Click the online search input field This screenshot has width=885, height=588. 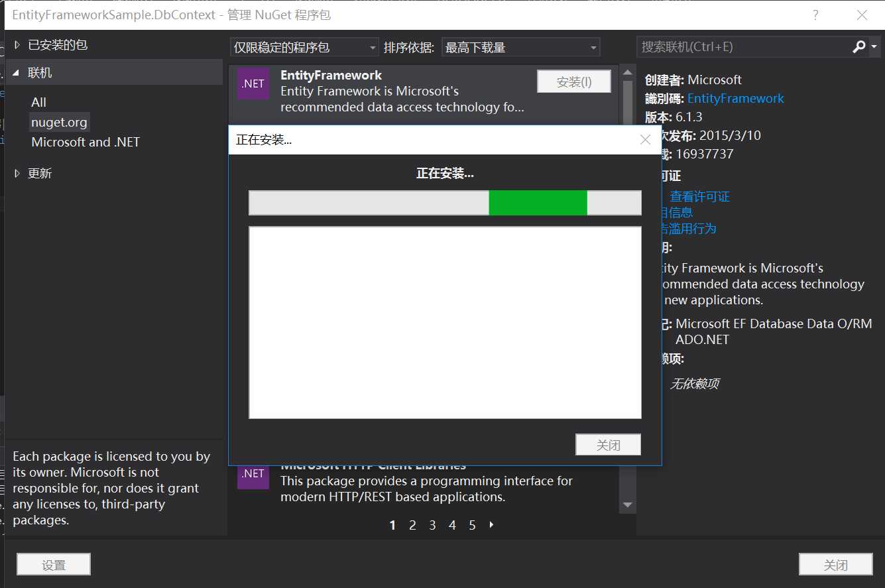(x=744, y=47)
